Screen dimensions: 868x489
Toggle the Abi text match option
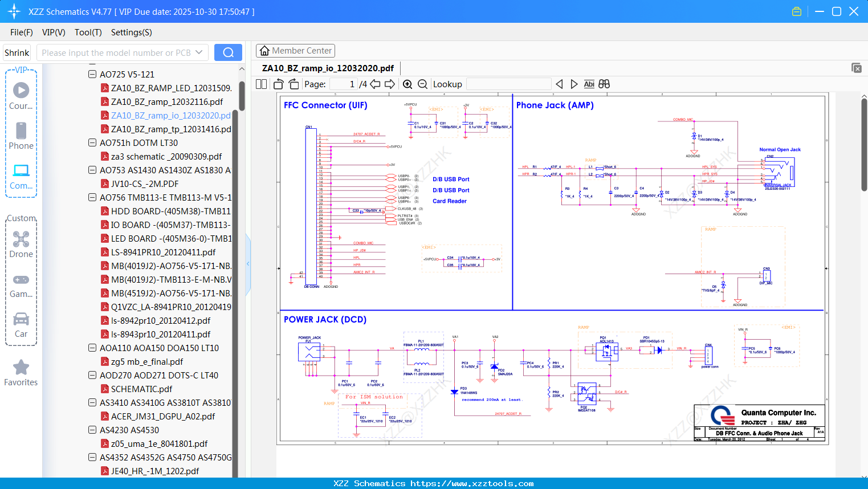(x=589, y=84)
